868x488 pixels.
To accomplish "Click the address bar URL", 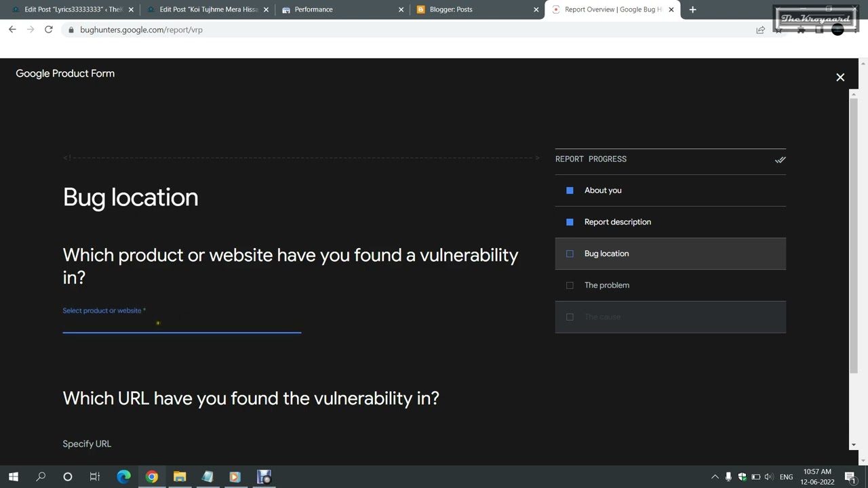I will click(141, 30).
